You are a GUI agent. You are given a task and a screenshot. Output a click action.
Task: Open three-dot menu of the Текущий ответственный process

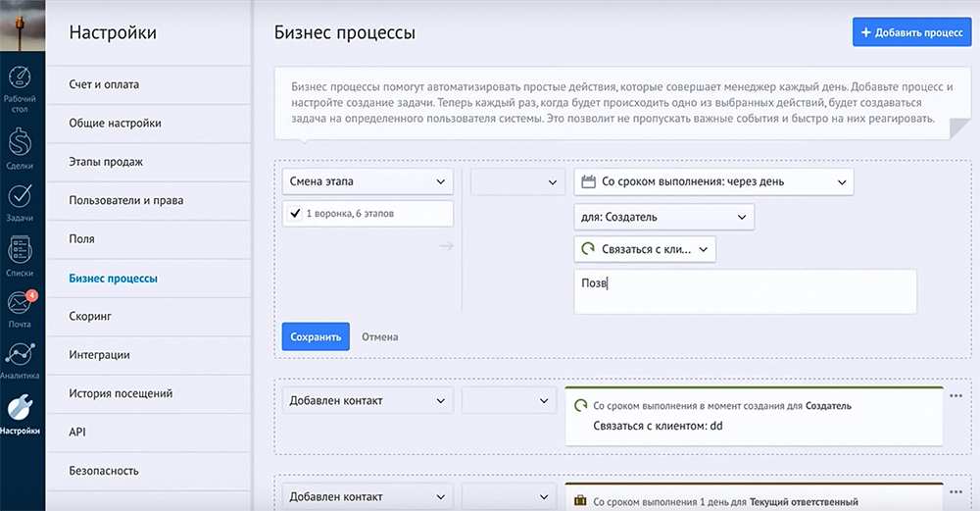(x=955, y=491)
